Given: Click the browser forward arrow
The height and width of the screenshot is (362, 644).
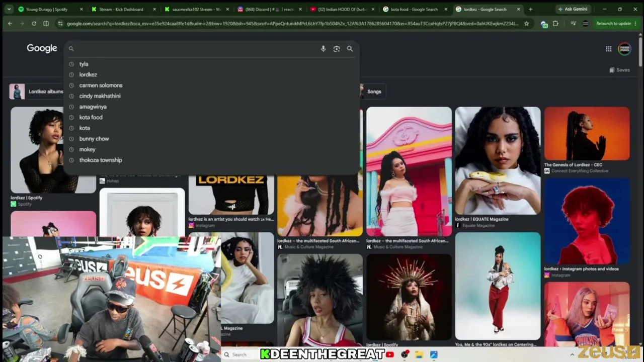Looking at the screenshot, I should pos(22,23).
